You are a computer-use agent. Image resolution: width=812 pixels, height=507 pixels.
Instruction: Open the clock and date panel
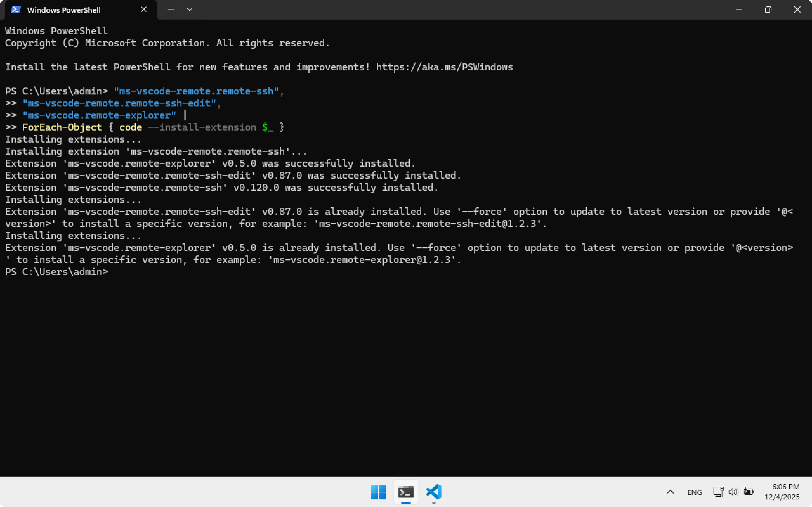pos(782,491)
